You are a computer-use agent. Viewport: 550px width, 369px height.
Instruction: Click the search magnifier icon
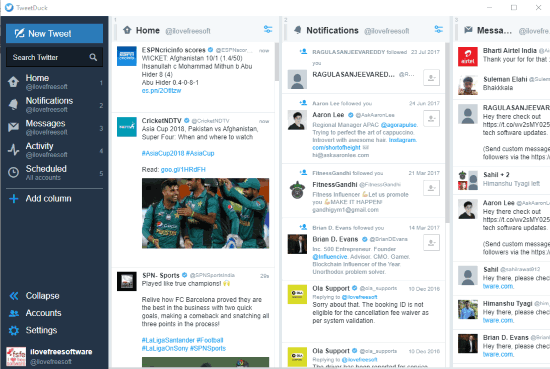(93, 57)
